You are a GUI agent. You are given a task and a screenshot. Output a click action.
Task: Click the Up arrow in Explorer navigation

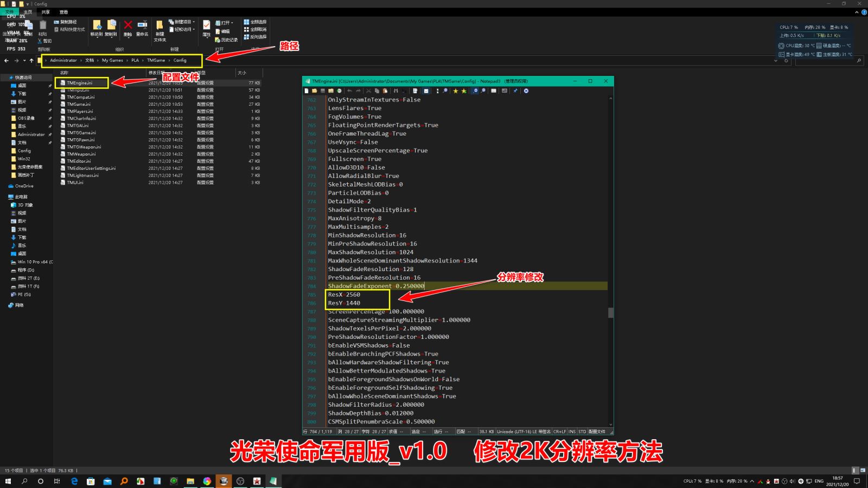pyautogui.click(x=31, y=60)
